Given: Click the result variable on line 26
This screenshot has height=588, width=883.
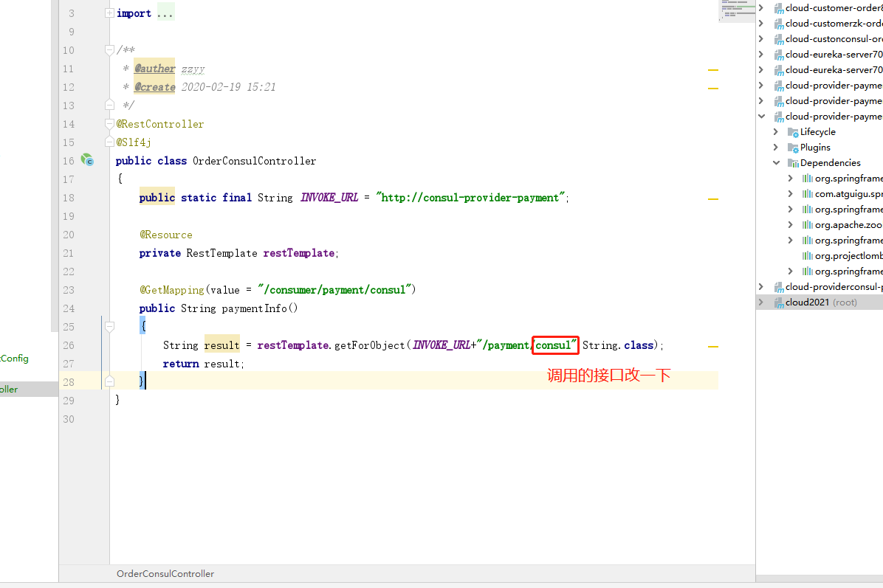Looking at the screenshot, I should click(x=221, y=345).
